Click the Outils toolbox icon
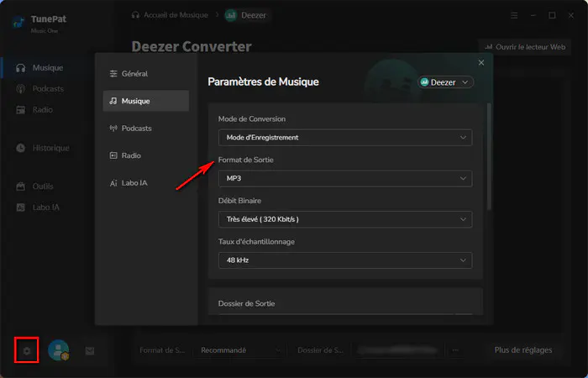The image size is (588, 378). (21, 186)
